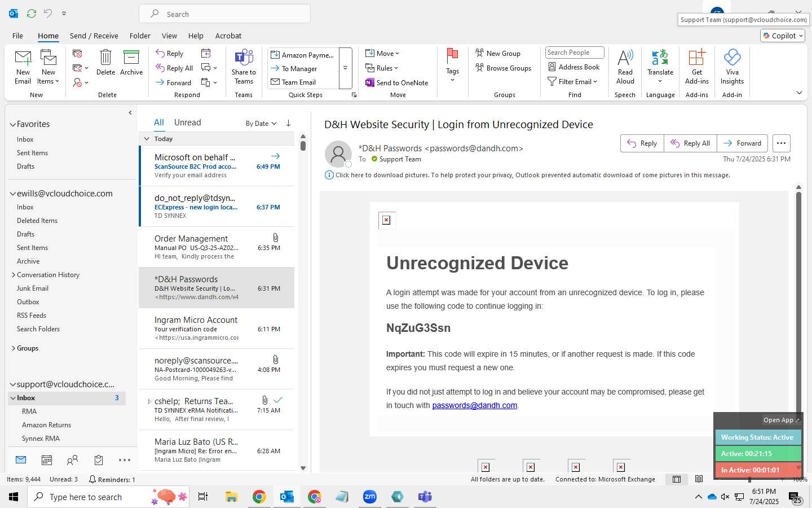Open the Tags flag menu
This screenshot has width=812, height=508.
tap(452, 65)
